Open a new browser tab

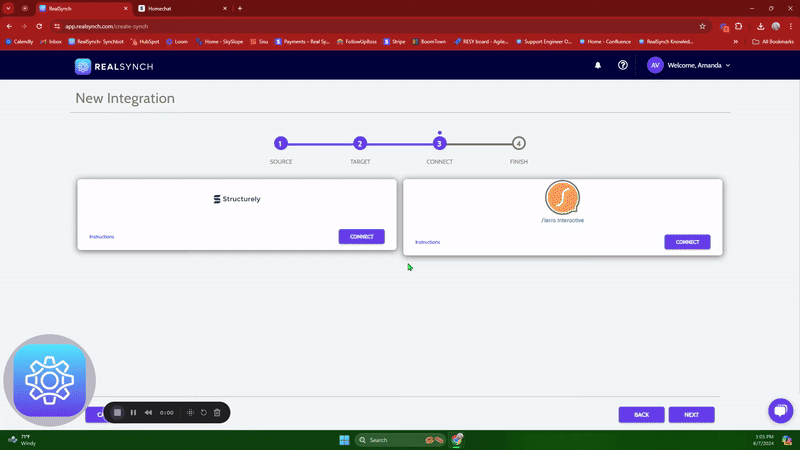pos(240,9)
